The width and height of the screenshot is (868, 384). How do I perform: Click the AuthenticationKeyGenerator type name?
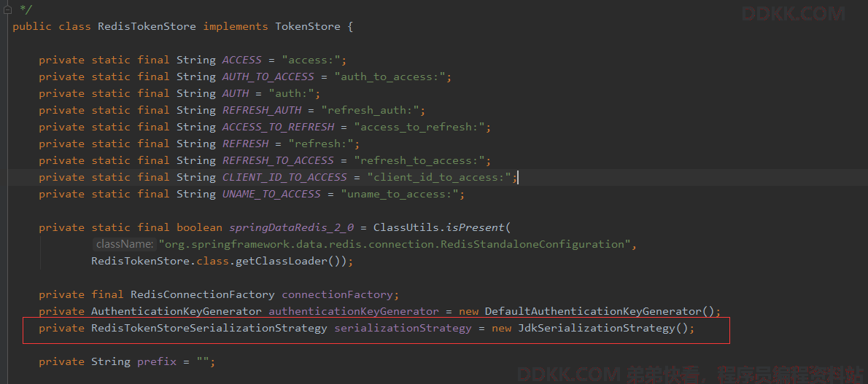(x=177, y=311)
